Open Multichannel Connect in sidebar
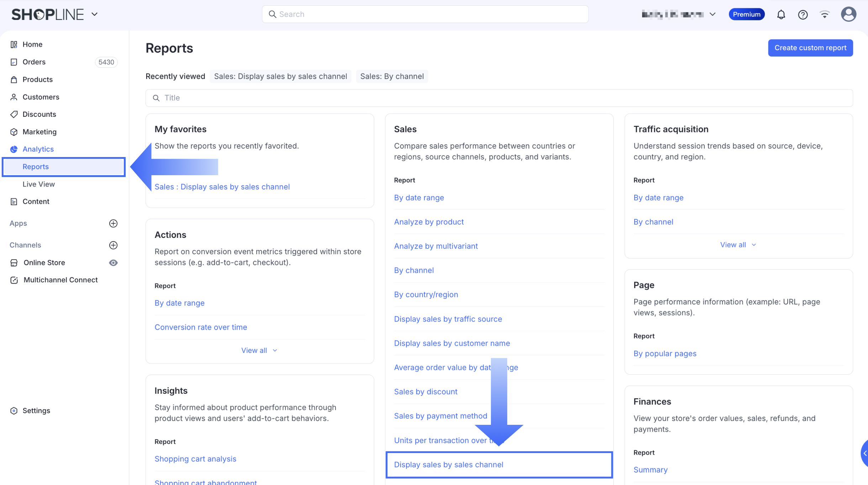Screen dimensions: 868x485 coord(60,280)
